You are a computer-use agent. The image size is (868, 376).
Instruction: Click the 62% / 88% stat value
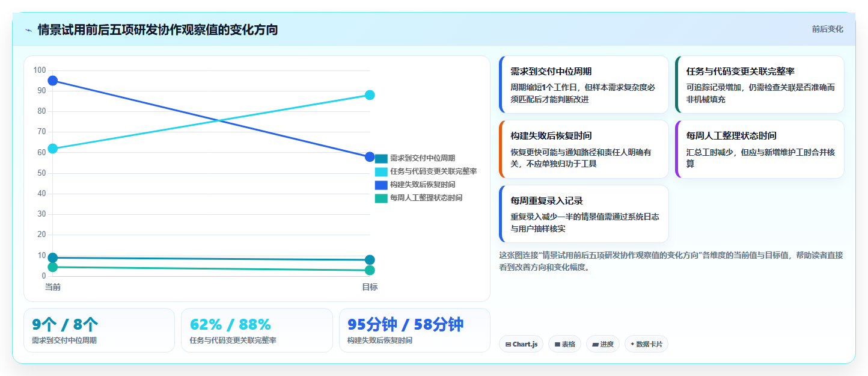point(230,325)
